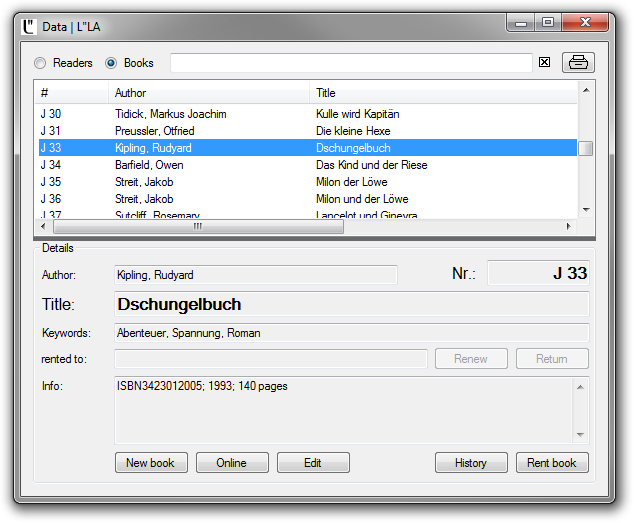Viewport: 634px width, 523px height.
Task: Select the Readers radio button
Action: (40, 63)
